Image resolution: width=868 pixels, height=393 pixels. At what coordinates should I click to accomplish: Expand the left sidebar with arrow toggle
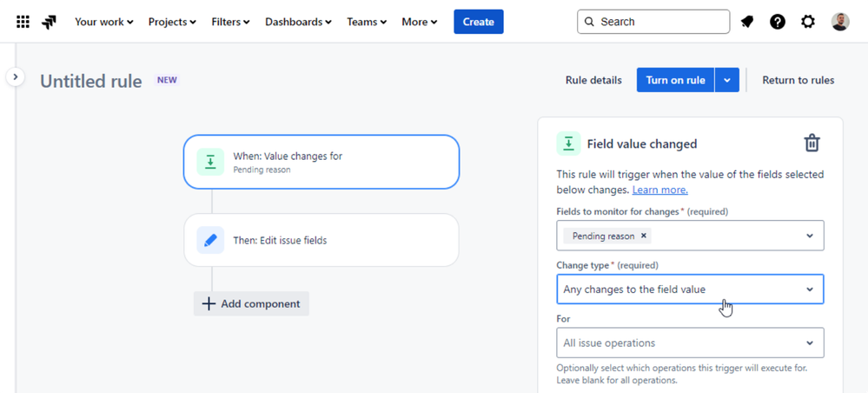coord(16,77)
